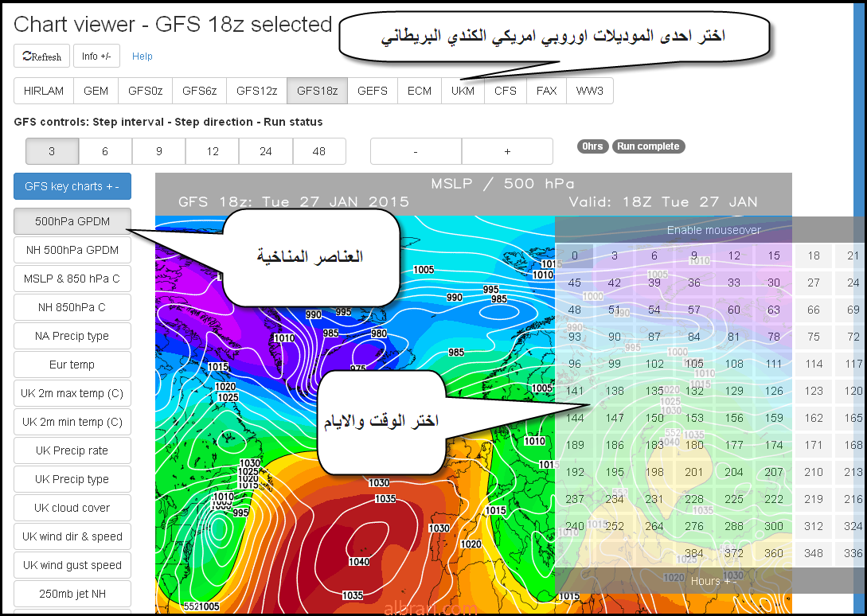
Task: Jump to forecast hour 162
Action: coord(814,418)
